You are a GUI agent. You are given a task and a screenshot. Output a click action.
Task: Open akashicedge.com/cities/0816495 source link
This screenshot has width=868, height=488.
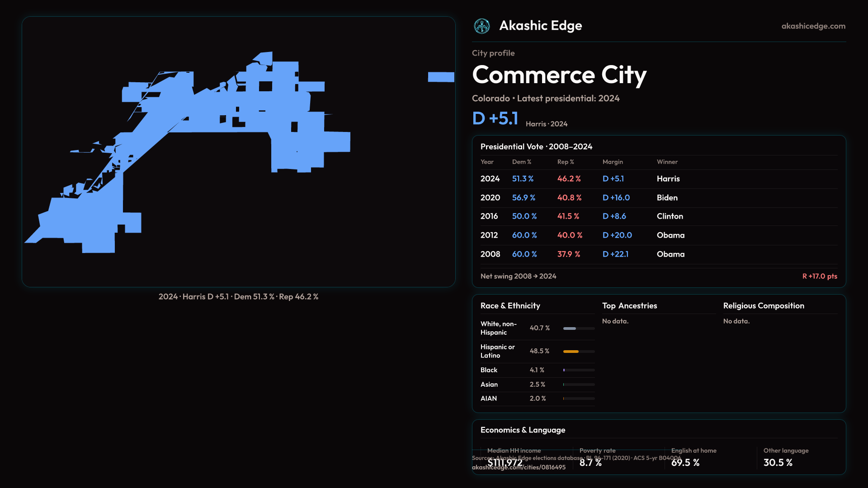pos(519,467)
